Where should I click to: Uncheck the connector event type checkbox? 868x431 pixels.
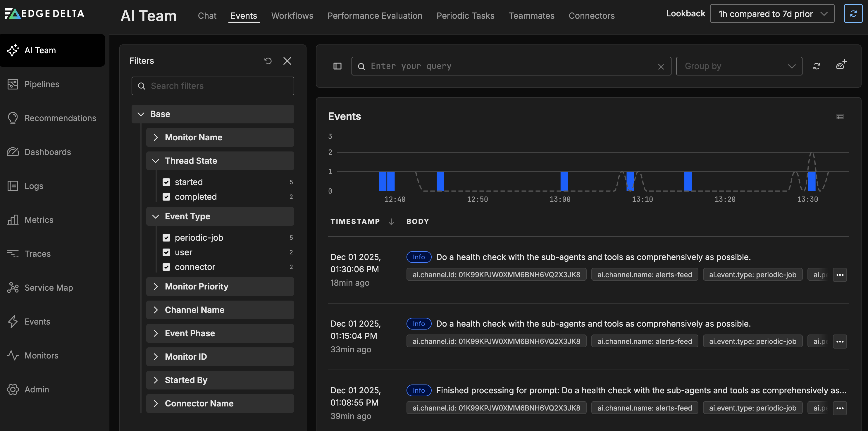coord(166,267)
